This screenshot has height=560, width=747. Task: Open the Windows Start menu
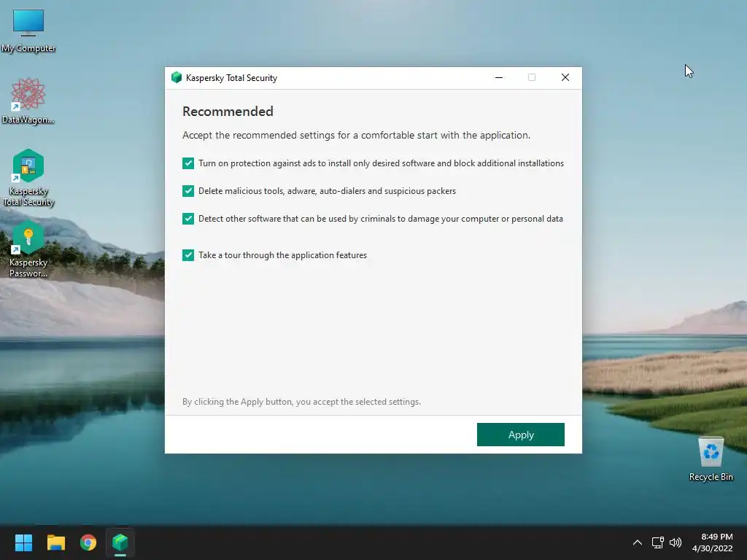pyautogui.click(x=23, y=542)
